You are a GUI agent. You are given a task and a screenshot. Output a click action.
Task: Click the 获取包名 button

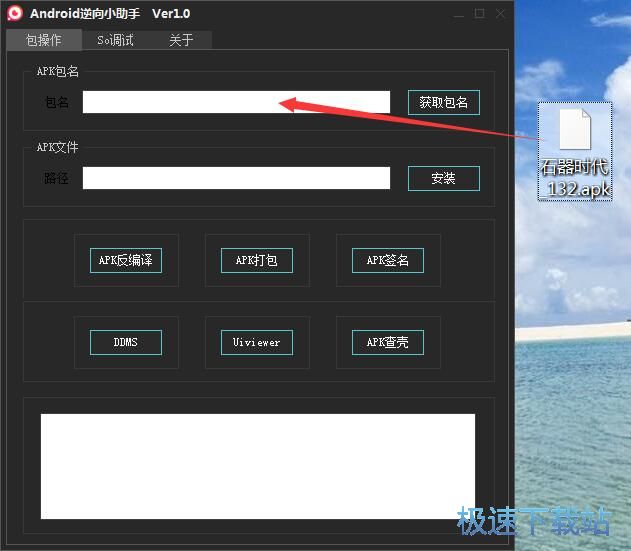(x=443, y=102)
